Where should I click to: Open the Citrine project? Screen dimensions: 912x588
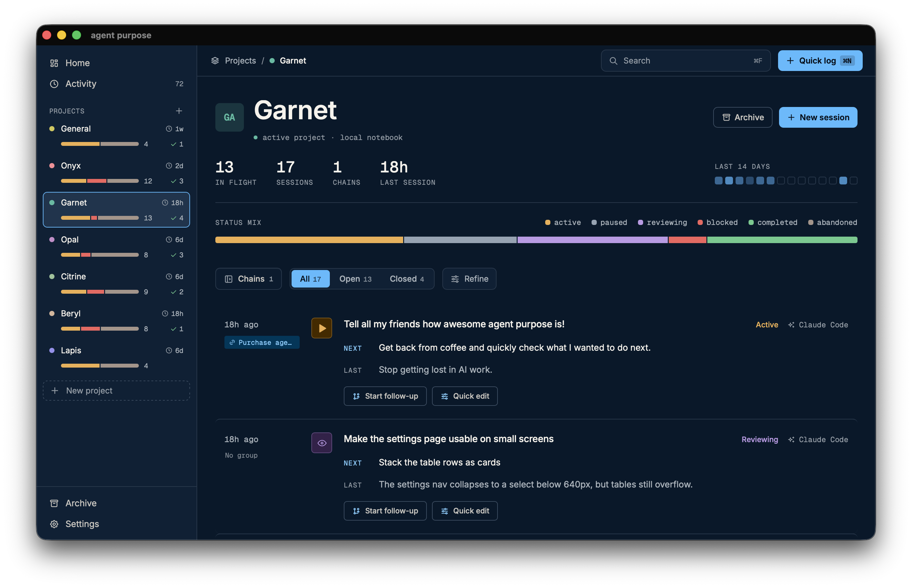116,284
